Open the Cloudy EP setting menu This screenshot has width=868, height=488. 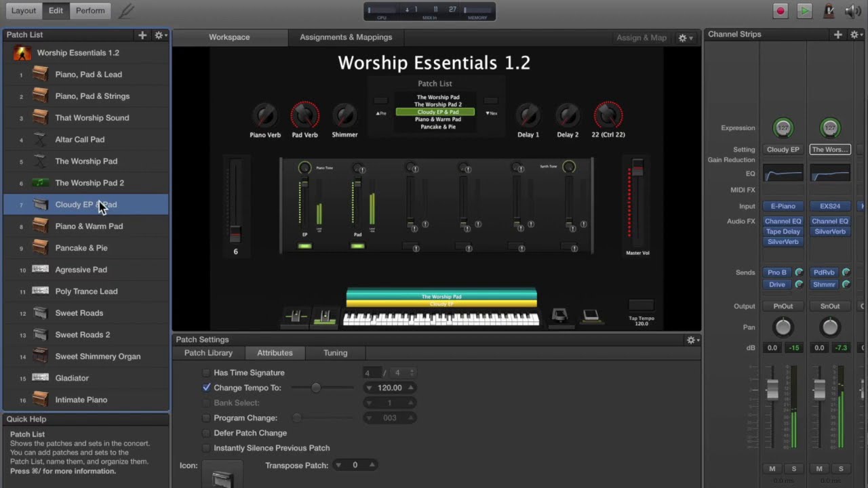tap(783, 150)
